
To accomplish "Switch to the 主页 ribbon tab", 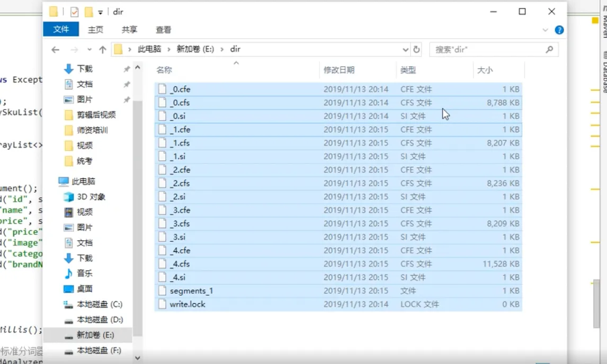I will click(x=95, y=30).
